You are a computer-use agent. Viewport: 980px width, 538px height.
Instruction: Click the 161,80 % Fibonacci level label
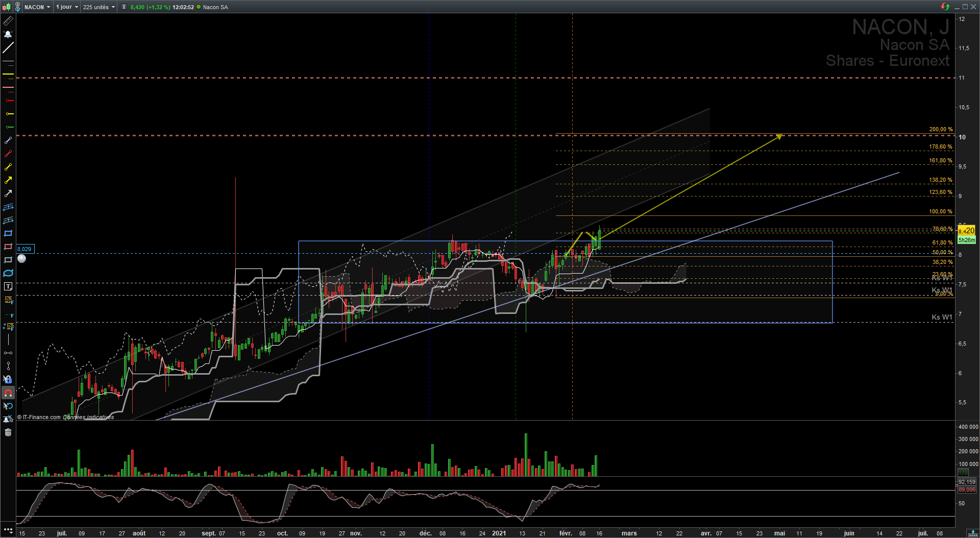tap(941, 161)
